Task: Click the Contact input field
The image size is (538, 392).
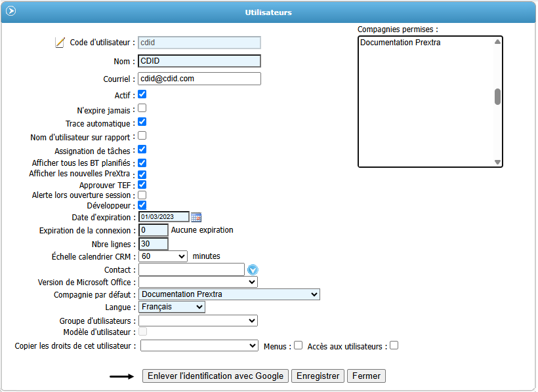Action: tap(192, 269)
